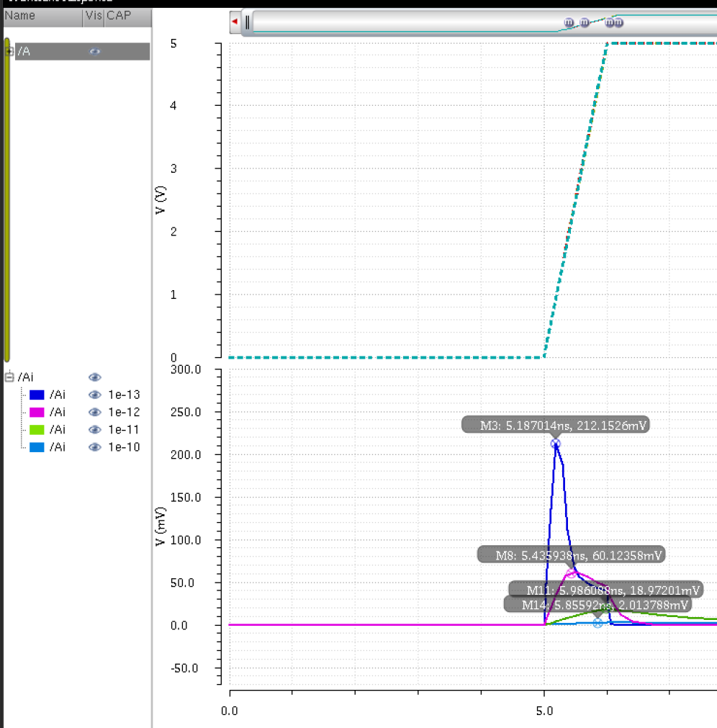
Task: Click the overview strip grip handle
Action: [247, 22]
